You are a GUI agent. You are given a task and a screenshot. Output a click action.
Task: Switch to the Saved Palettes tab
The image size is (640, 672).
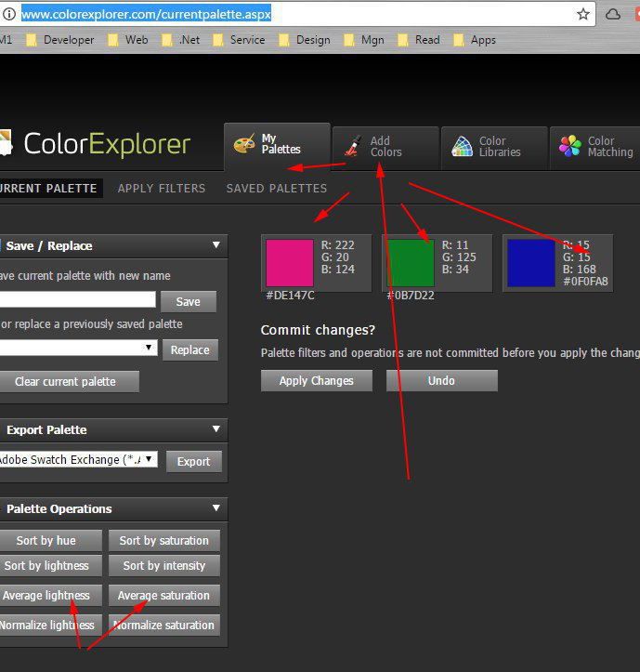[x=277, y=188]
